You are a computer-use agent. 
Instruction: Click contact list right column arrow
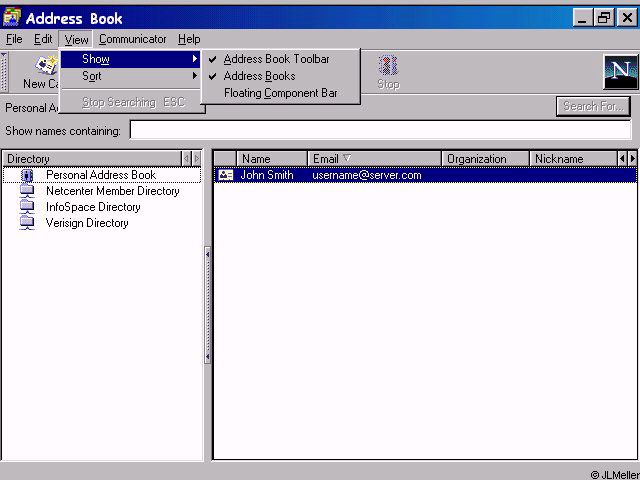click(632, 158)
